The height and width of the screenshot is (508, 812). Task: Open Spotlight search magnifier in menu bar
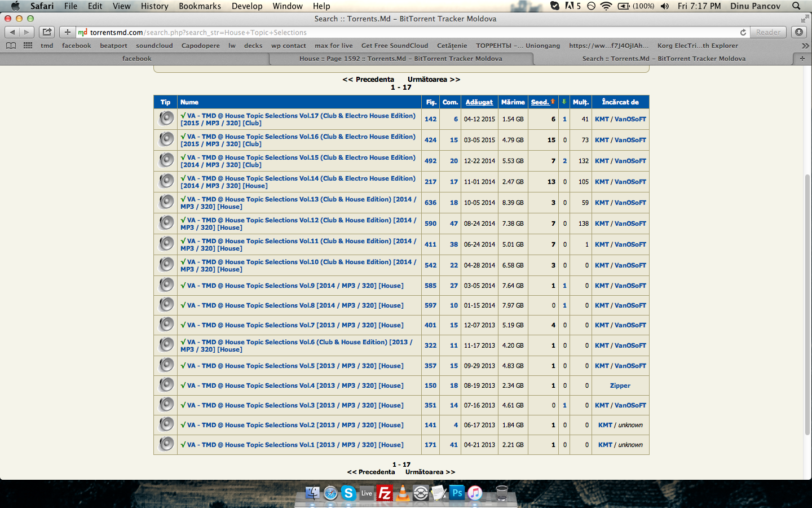pos(796,6)
